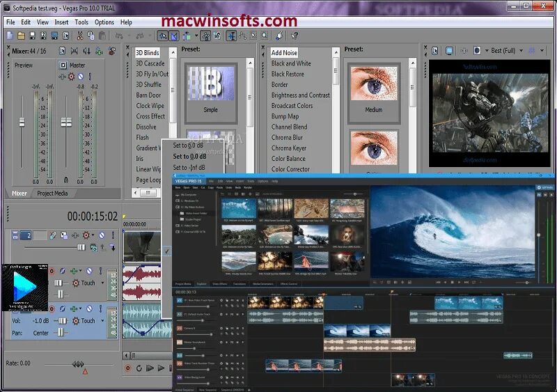Click the New project icon in the toolbar

pyautogui.click(x=10, y=36)
